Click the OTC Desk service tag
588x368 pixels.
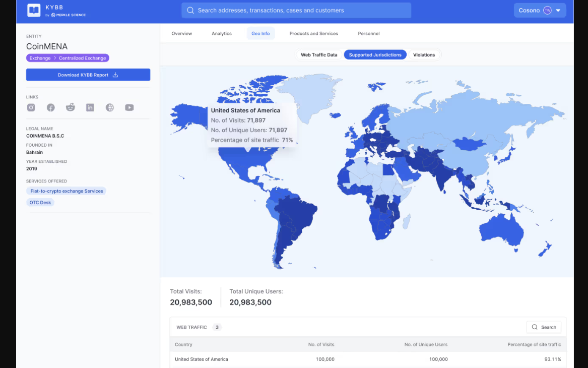click(40, 203)
